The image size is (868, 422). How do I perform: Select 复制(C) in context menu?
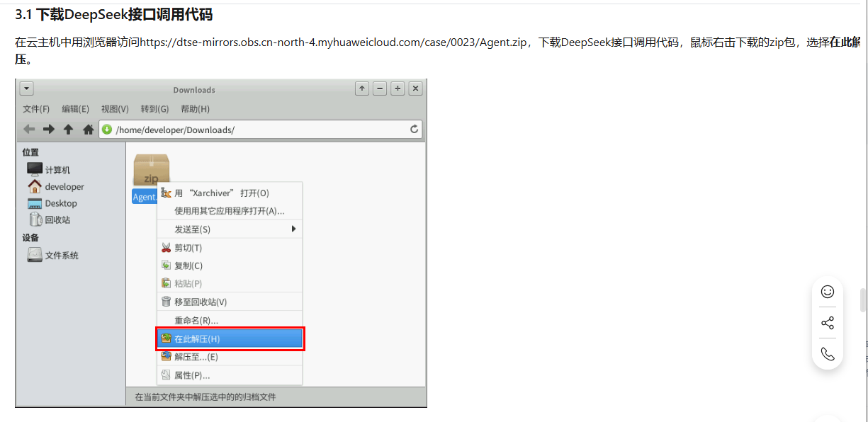tap(230, 266)
